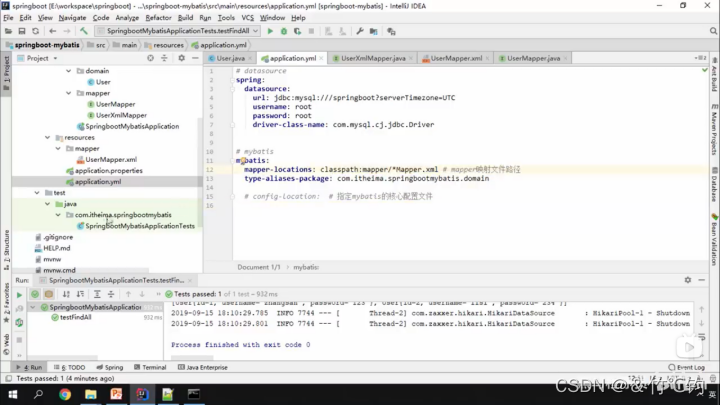The width and height of the screenshot is (720, 405).
Task: Collapse resources mapper folder
Action: [x=58, y=148]
